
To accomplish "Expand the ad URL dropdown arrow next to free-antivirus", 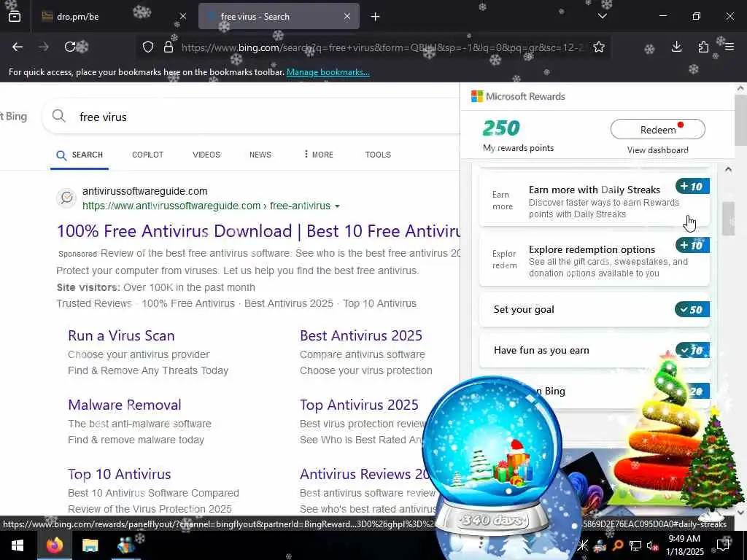I will (x=337, y=206).
